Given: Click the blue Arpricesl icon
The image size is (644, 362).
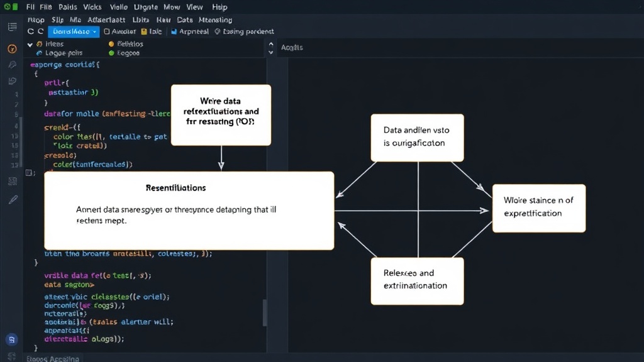Looking at the screenshot, I should (x=174, y=31).
